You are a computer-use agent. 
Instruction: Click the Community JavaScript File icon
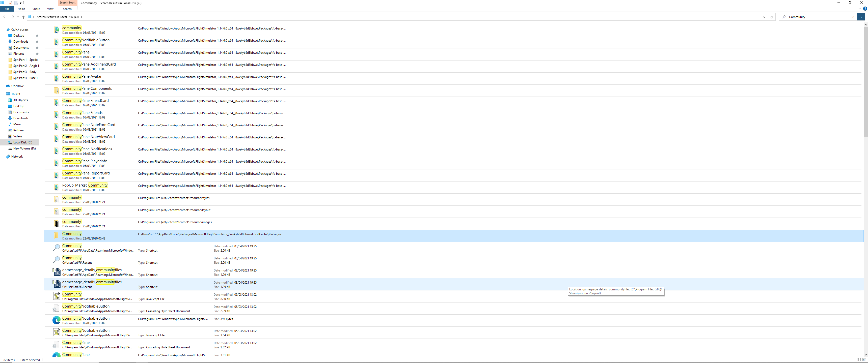56,296
